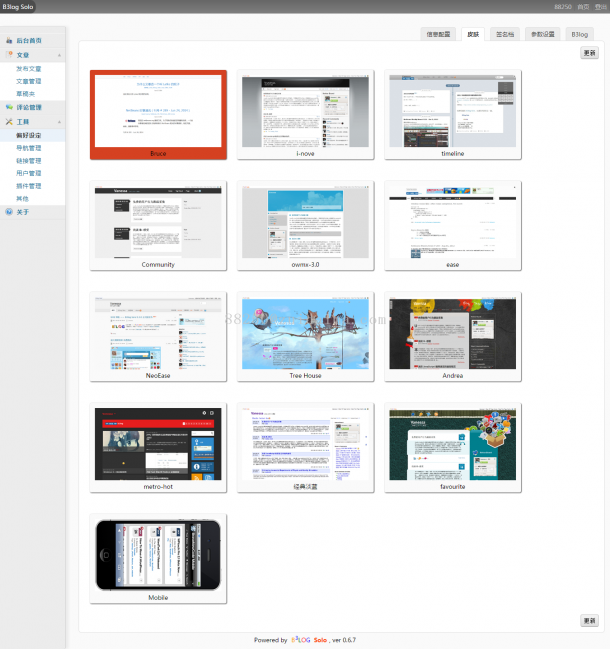Pick the timeline skin thumbnail

[452, 110]
